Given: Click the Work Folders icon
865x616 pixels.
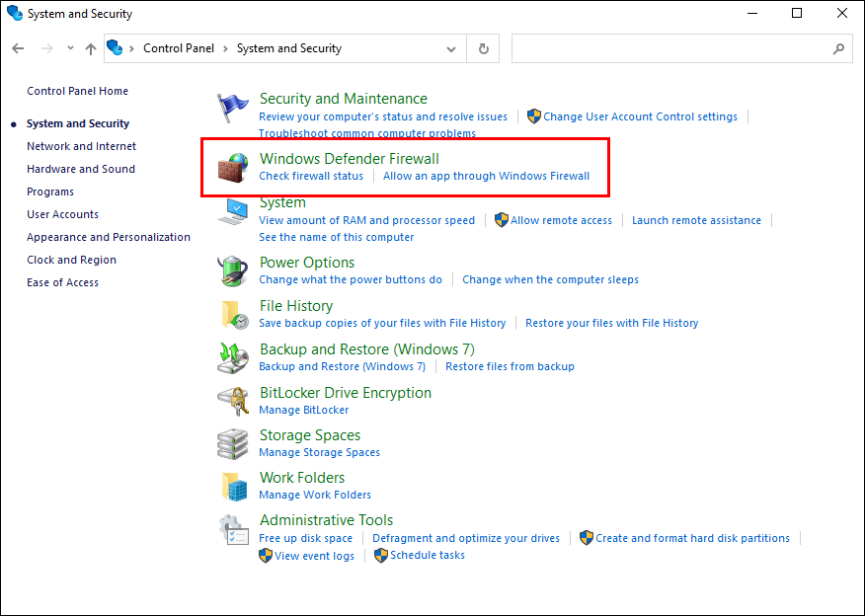Looking at the screenshot, I should coord(234,487).
